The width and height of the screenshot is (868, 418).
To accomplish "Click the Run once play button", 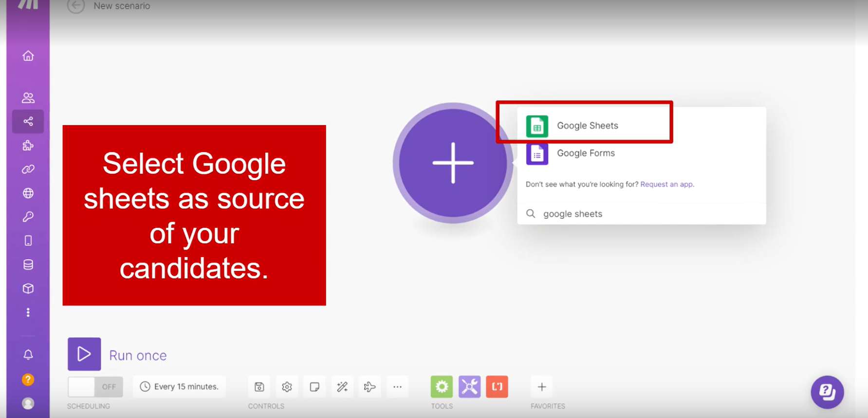I will pyautogui.click(x=84, y=354).
